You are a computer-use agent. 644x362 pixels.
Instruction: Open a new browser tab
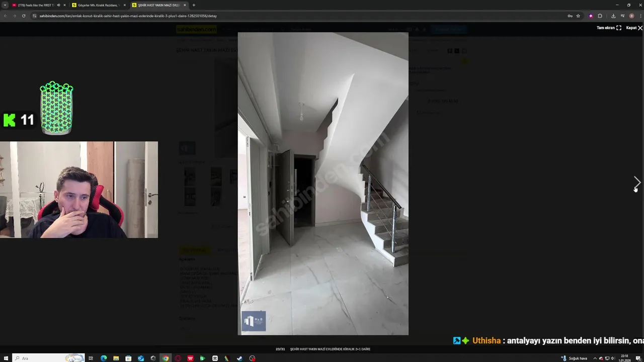point(194,5)
